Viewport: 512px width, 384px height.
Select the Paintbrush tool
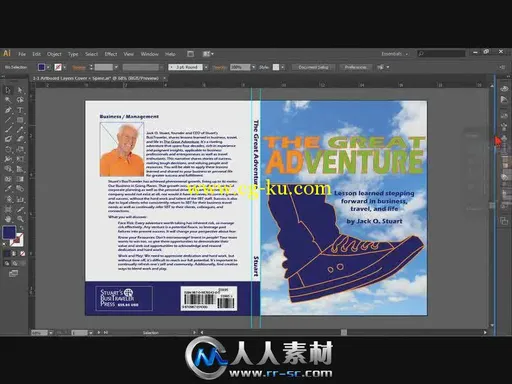tap(8, 129)
